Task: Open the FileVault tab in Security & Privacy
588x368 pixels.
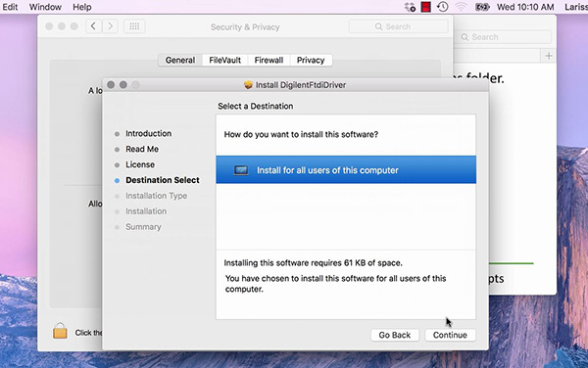Action: click(225, 60)
